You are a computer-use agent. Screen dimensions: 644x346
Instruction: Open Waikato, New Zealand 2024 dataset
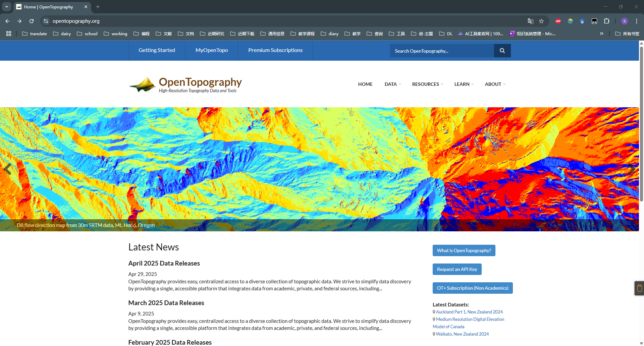462,334
